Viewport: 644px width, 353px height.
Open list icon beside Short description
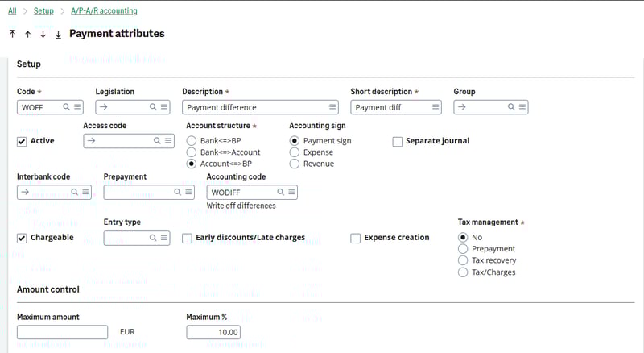[x=436, y=107]
